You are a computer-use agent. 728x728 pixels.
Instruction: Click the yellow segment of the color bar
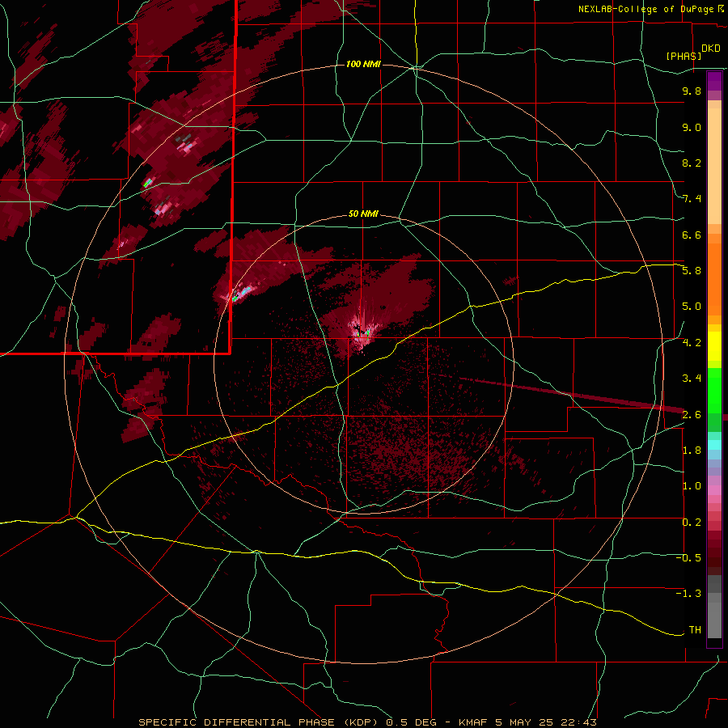click(x=714, y=346)
